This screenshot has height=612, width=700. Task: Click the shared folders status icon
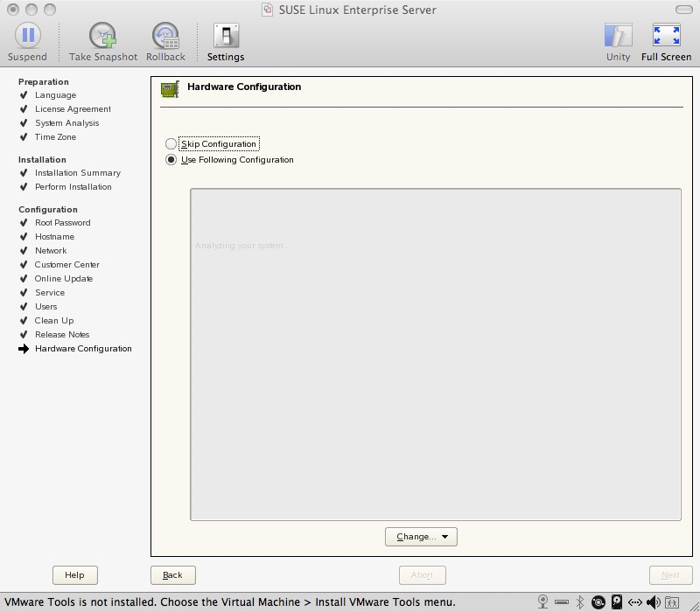(671, 602)
